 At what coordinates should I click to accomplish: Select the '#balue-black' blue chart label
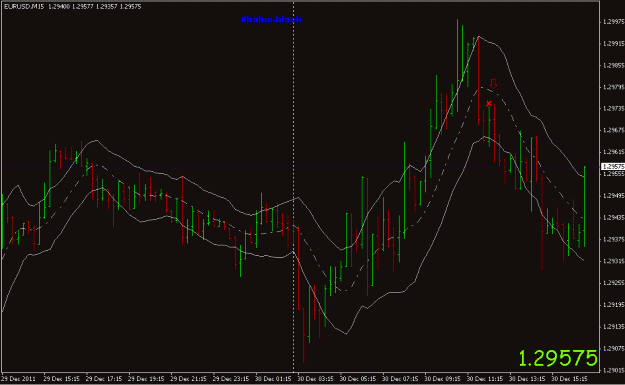point(271,19)
